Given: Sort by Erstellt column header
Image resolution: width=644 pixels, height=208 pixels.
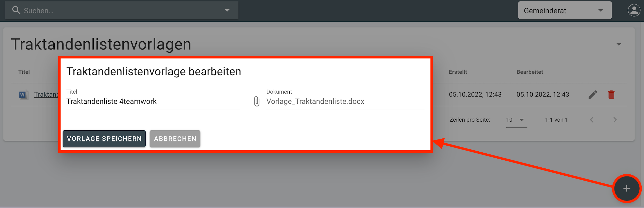Looking at the screenshot, I should pyautogui.click(x=458, y=72).
